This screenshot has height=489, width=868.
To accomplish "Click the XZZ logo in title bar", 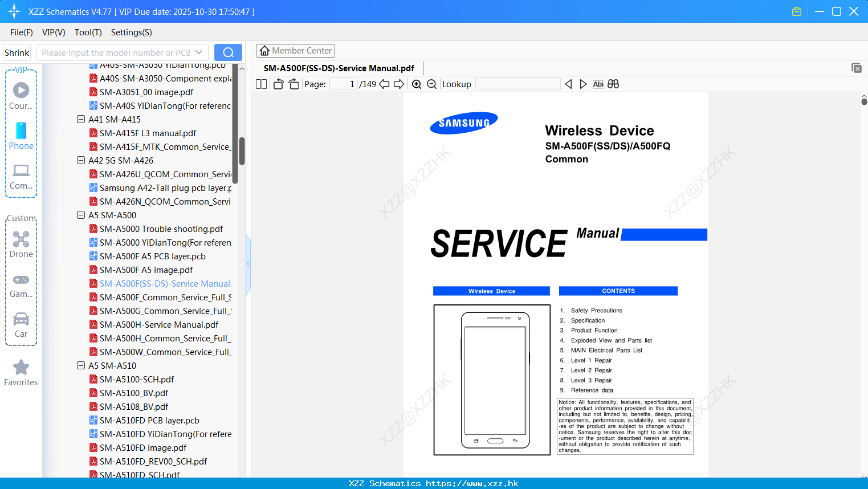I will [x=14, y=11].
